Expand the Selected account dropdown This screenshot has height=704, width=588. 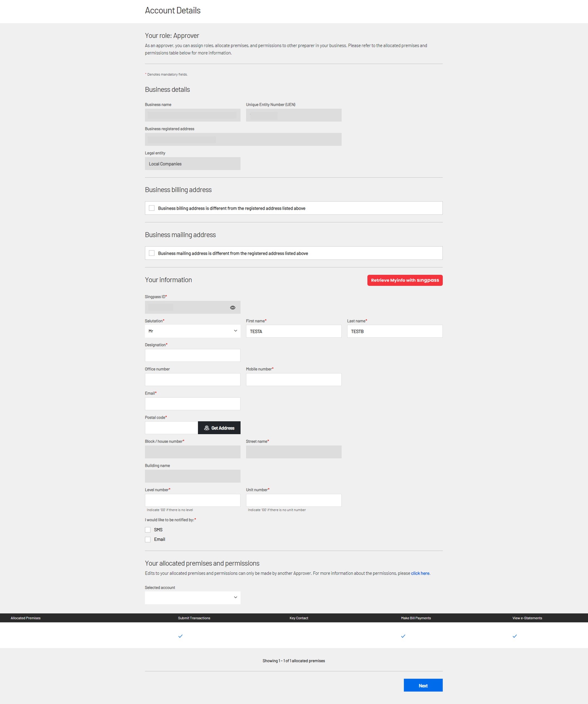(x=193, y=598)
